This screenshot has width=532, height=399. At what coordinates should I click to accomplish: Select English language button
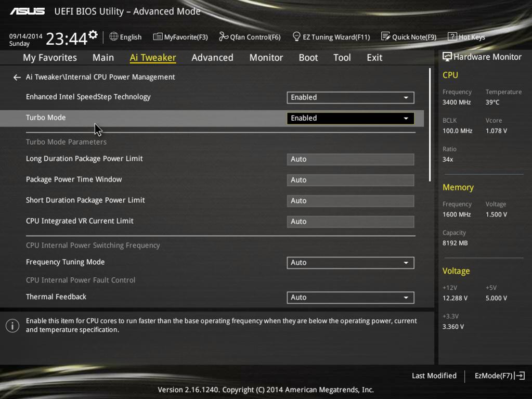[125, 36]
